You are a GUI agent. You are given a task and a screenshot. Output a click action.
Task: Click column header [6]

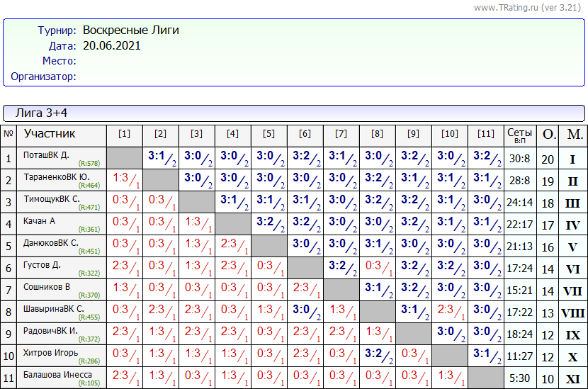[305, 134]
